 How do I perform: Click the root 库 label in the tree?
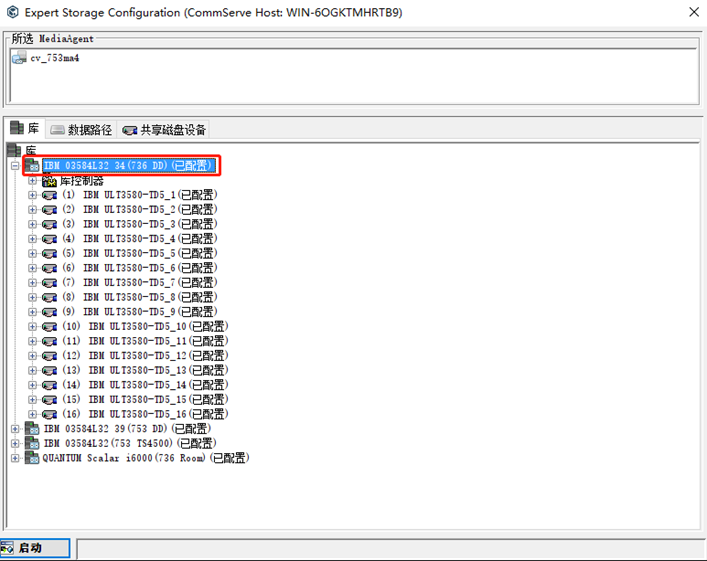pyautogui.click(x=31, y=150)
